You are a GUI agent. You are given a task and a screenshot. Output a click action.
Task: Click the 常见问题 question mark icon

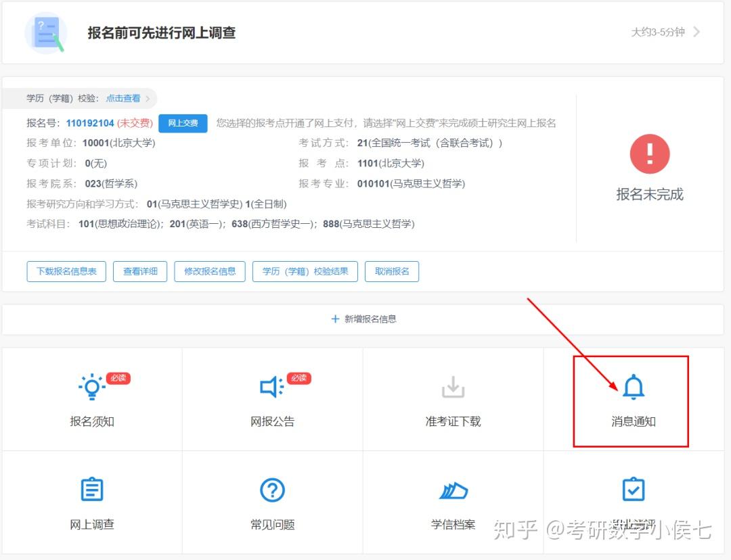pos(272,489)
